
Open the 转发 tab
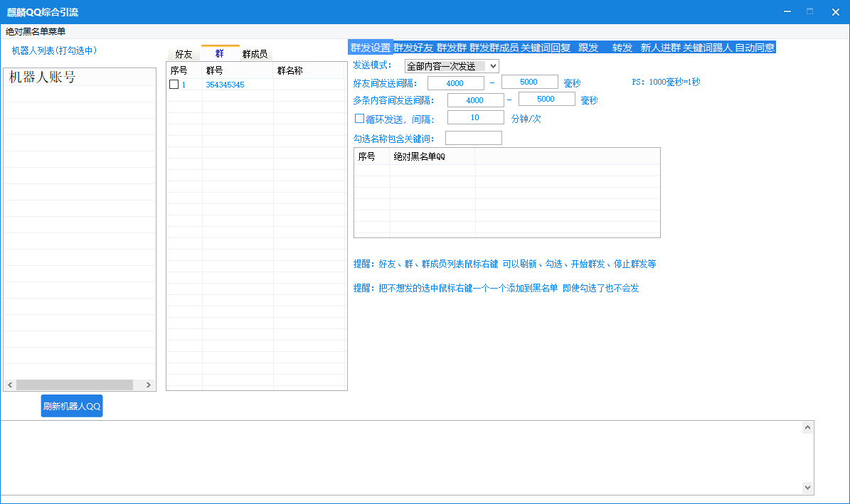[x=622, y=48]
